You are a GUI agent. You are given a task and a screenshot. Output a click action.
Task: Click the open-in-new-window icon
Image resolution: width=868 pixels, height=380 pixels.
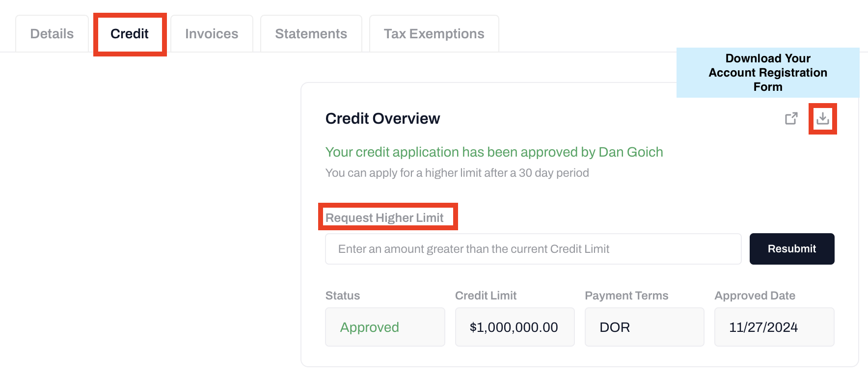(791, 118)
